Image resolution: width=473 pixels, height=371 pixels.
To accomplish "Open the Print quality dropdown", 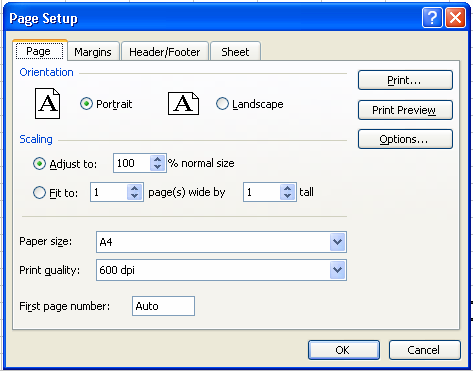I will tap(337, 270).
